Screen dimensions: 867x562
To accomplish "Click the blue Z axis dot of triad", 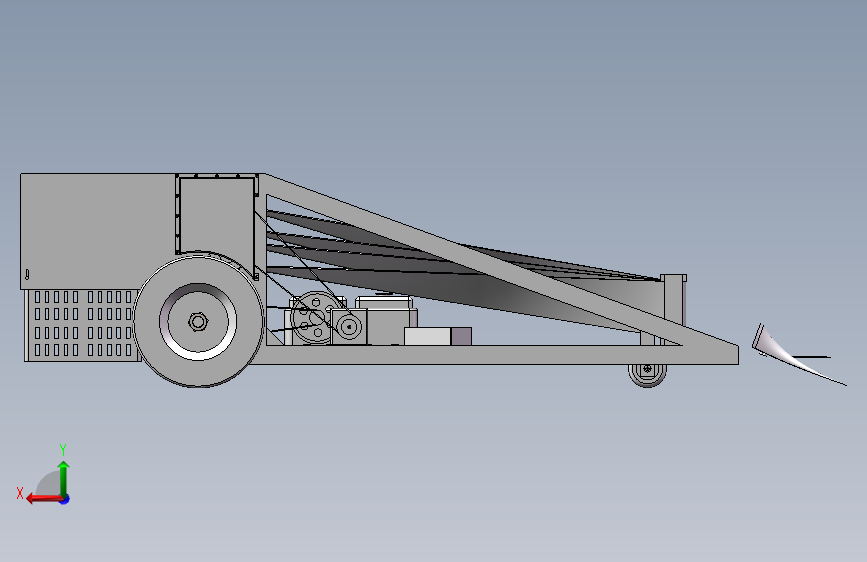I will [65, 499].
